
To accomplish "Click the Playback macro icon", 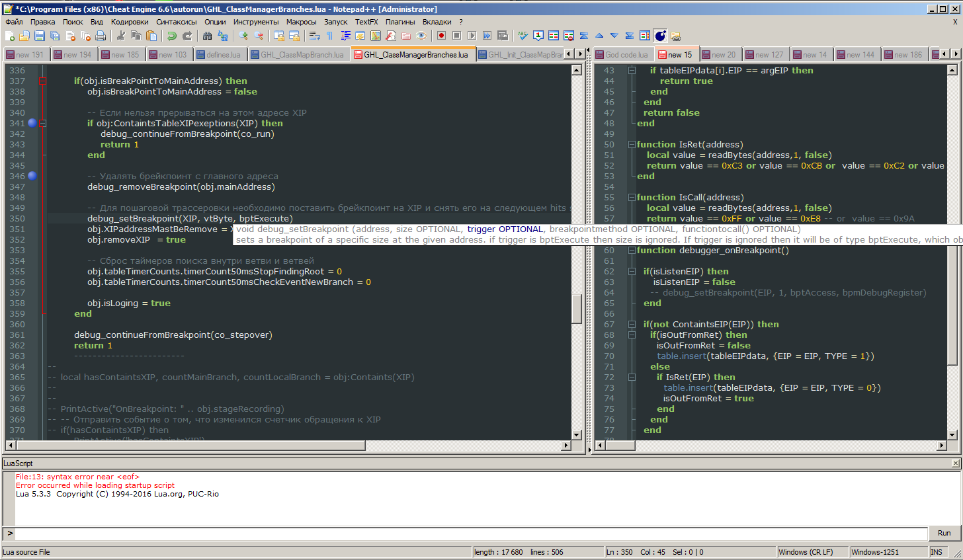I will [x=472, y=36].
